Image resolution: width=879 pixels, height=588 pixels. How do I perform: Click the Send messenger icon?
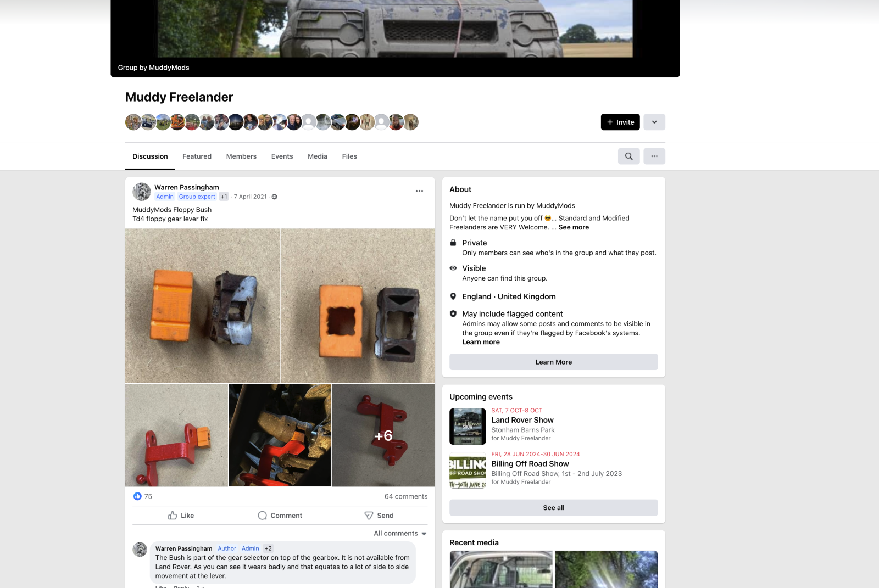coord(369,516)
